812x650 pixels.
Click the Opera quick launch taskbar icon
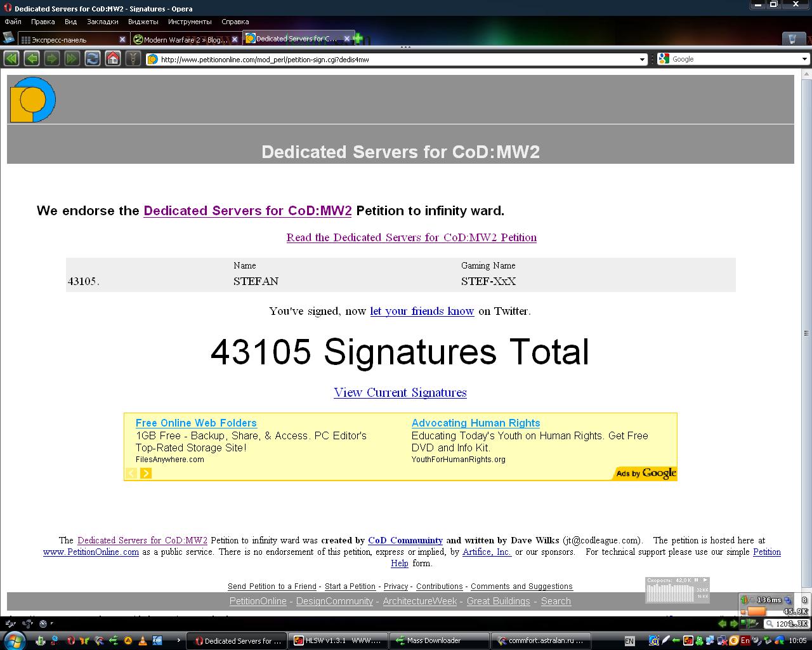coord(72,640)
